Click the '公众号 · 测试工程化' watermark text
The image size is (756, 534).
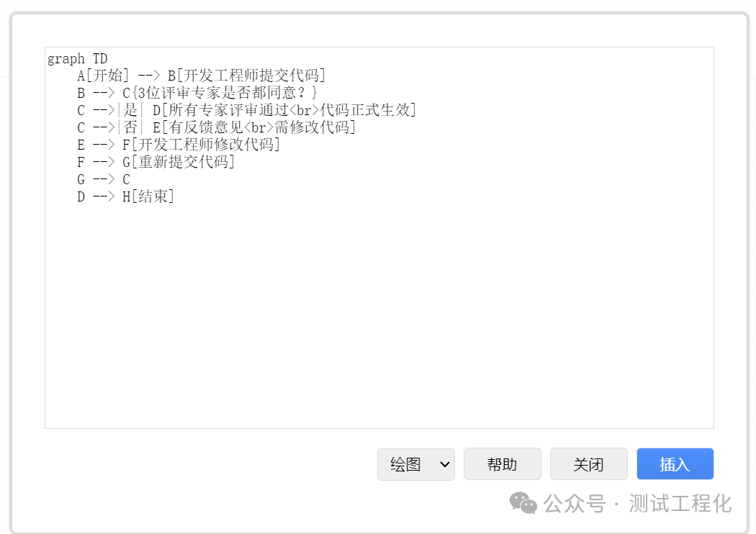click(x=637, y=504)
